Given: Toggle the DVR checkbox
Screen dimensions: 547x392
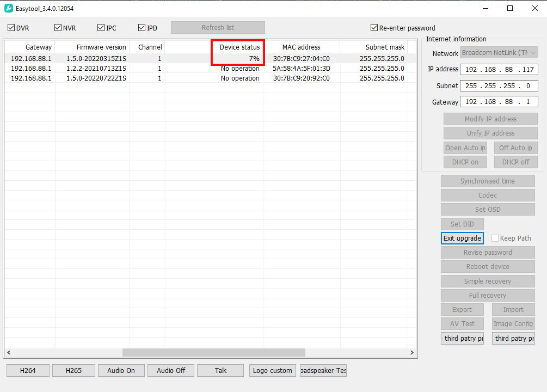Looking at the screenshot, I should tap(11, 28).
